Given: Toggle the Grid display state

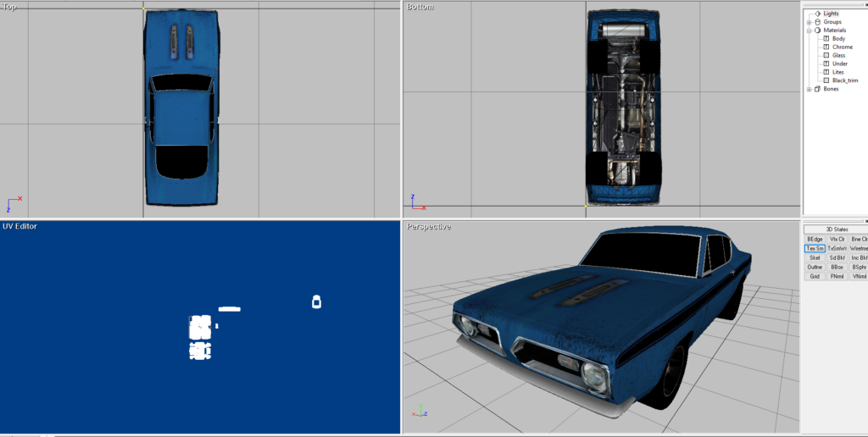Looking at the screenshot, I should (815, 276).
